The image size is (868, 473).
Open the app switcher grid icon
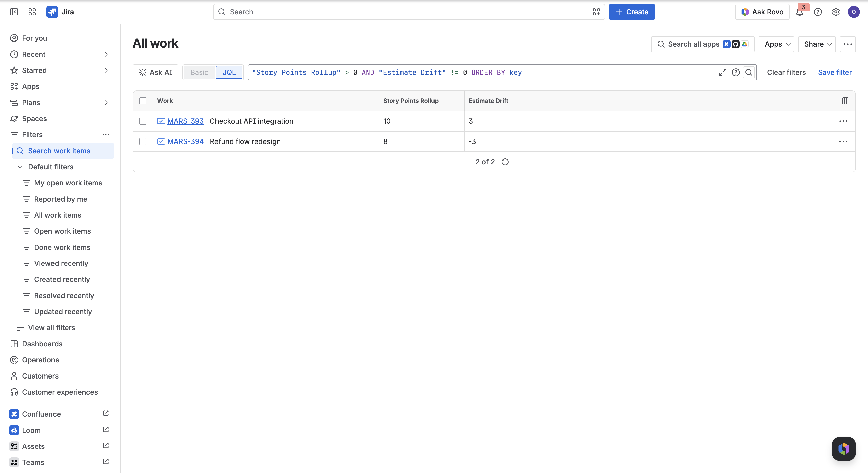[32, 12]
